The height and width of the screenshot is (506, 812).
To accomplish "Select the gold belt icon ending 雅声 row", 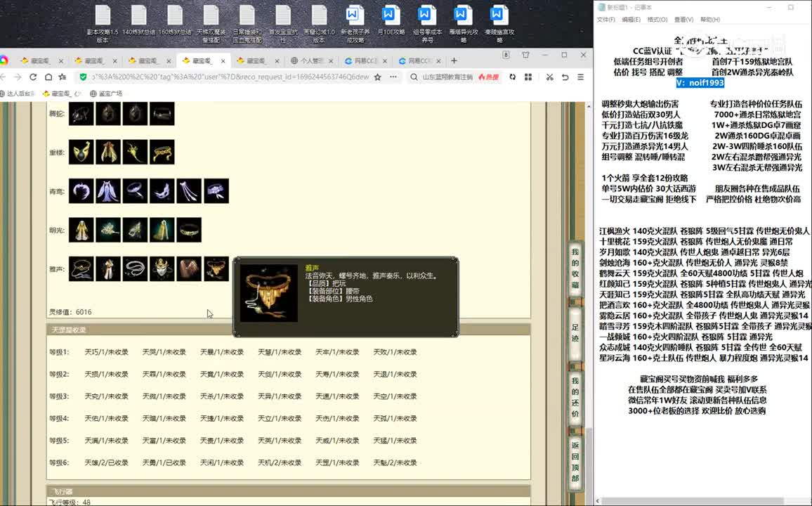I will [x=216, y=269].
